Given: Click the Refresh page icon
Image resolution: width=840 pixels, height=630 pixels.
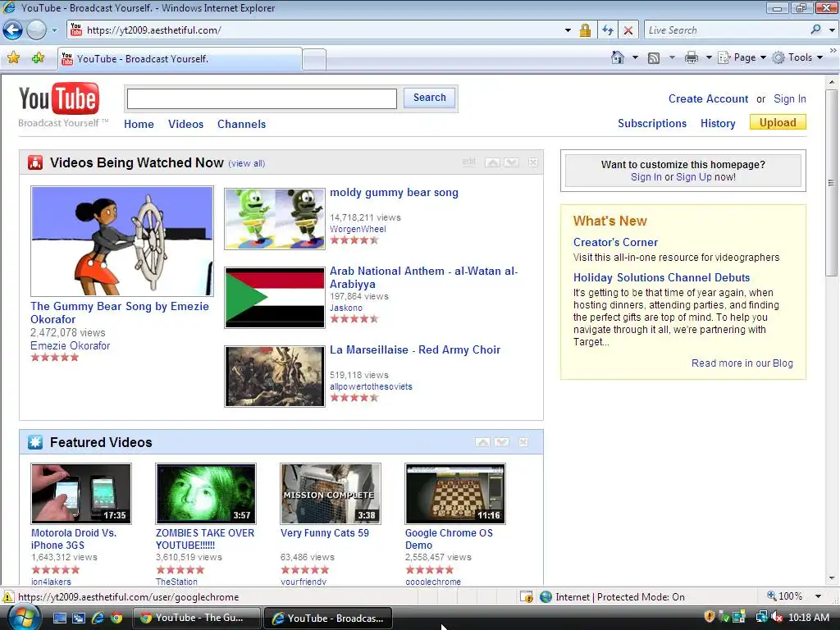Looking at the screenshot, I should point(608,30).
